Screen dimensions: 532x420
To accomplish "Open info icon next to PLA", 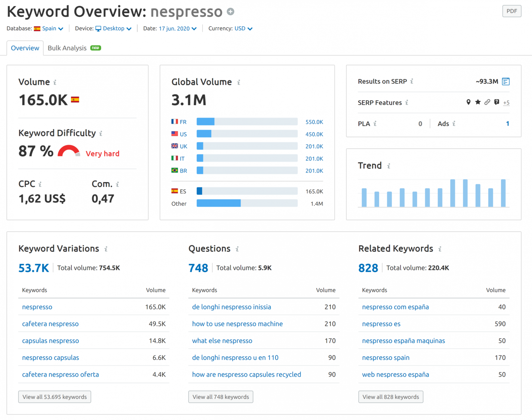I will pos(375,123).
